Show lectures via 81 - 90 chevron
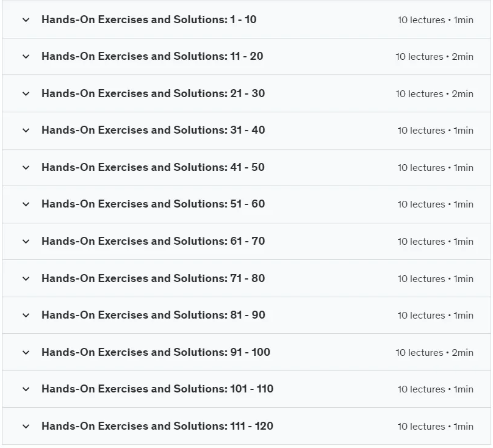 [x=26, y=315]
